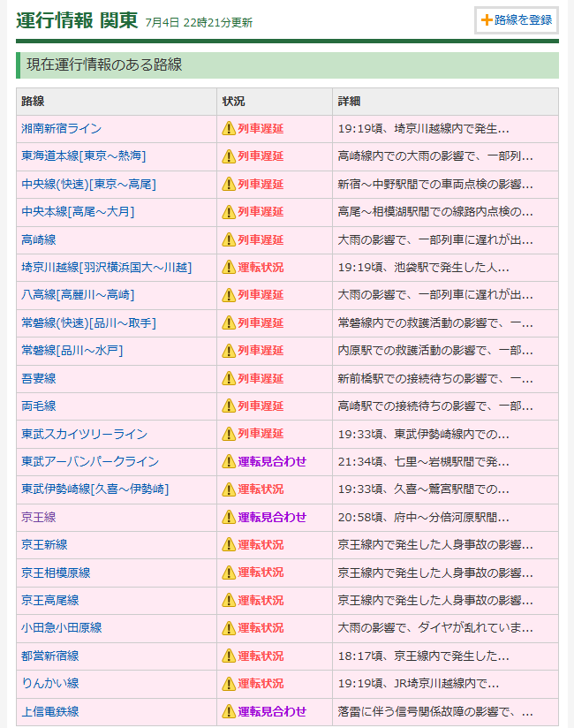Click warning icon in 中央線(快速) row
This screenshot has height=728, width=574.
[229, 185]
